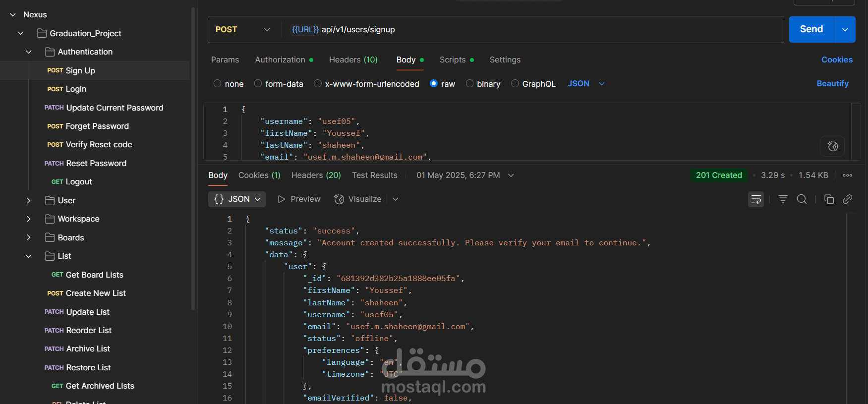
Task: Switch to the Scripts tab
Action: click(453, 60)
